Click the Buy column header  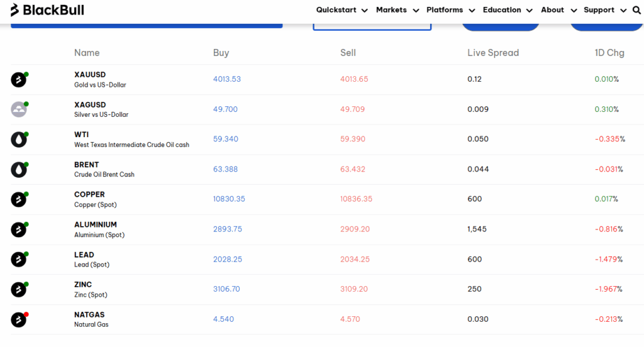pyautogui.click(x=221, y=53)
